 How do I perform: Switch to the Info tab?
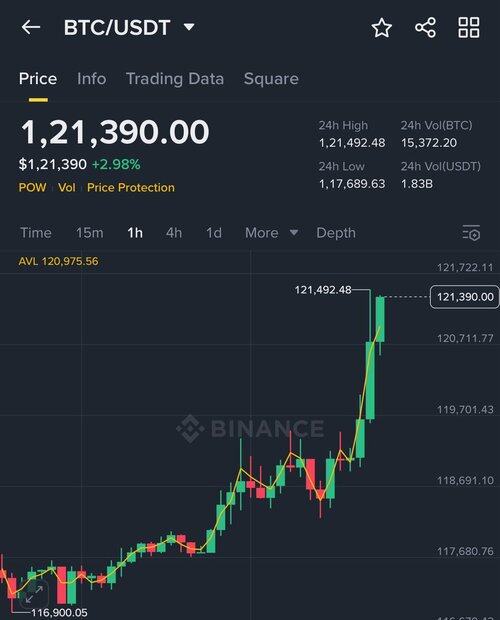point(91,79)
